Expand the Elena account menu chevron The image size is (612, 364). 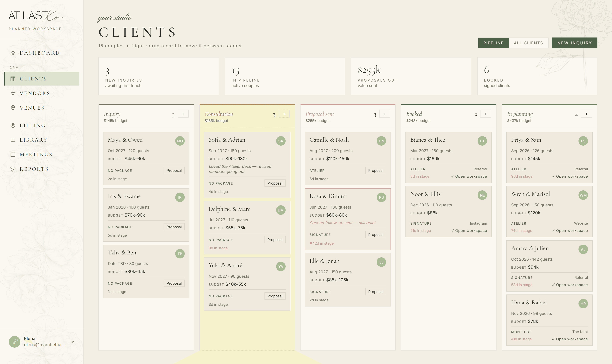(73, 342)
